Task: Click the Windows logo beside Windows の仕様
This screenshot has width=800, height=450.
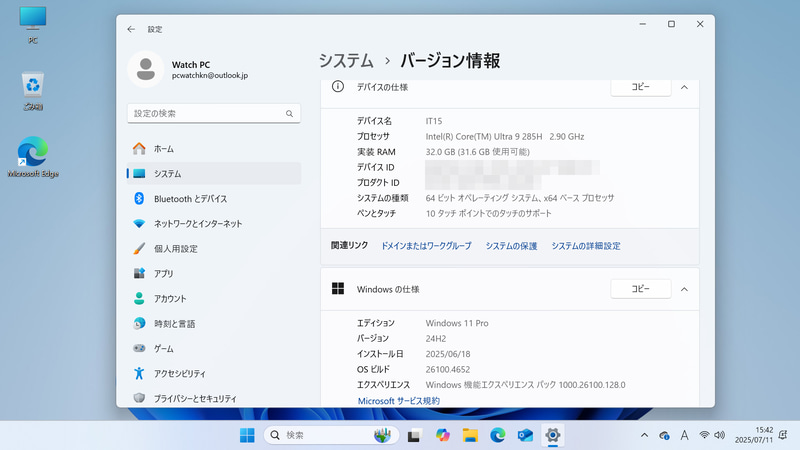Action: [x=338, y=289]
